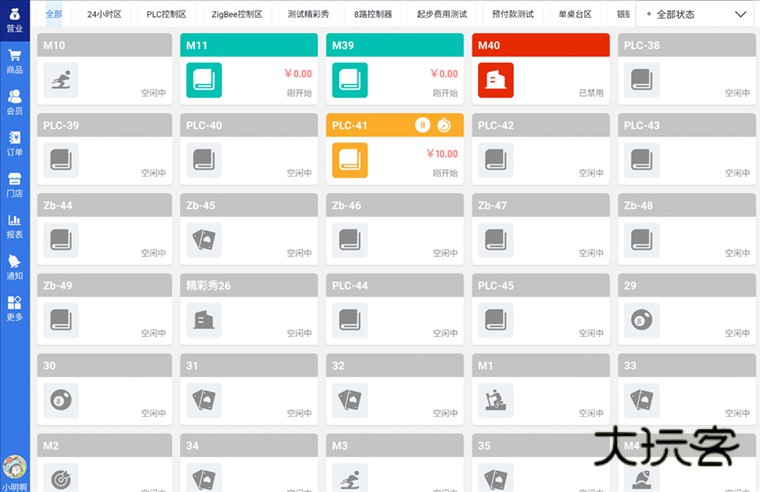Open the PLC-39 table header
Screen dimensions: 760x492
pyautogui.click(x=104, y=125)
